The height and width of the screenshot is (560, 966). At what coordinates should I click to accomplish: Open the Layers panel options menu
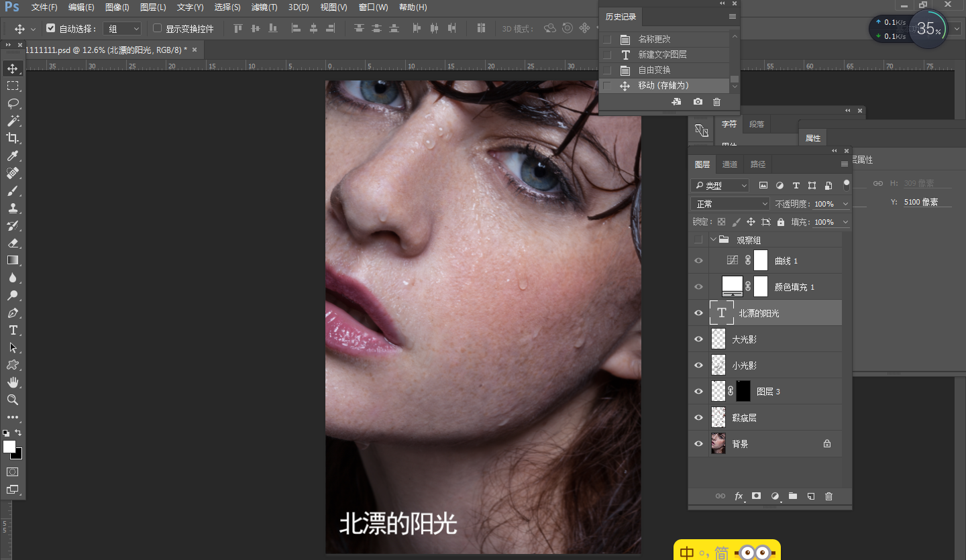click(845, 164)
